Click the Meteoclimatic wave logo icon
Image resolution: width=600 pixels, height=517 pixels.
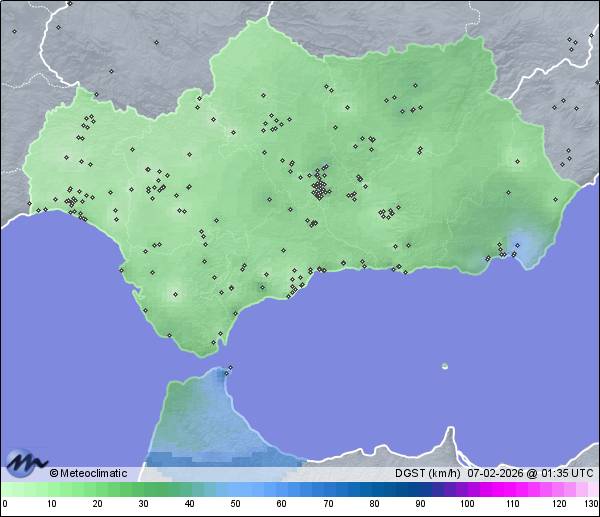tap(26, 463)
